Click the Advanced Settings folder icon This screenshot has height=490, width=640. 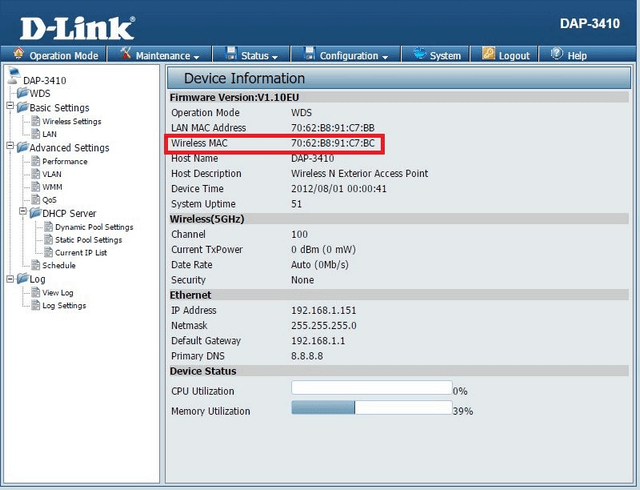click(x=21, y=148)
